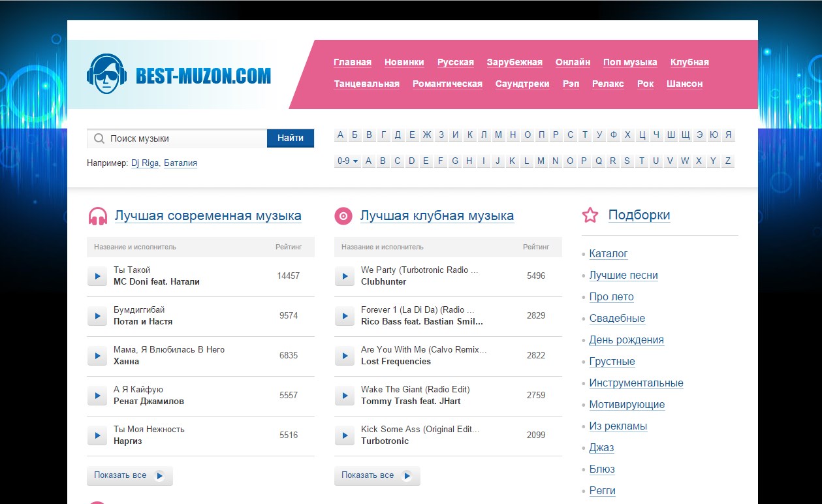This screenshot has width=822, height=504.
Task: Select Cyrillic letter А in the alphabet index
Action: pos(340,135)
